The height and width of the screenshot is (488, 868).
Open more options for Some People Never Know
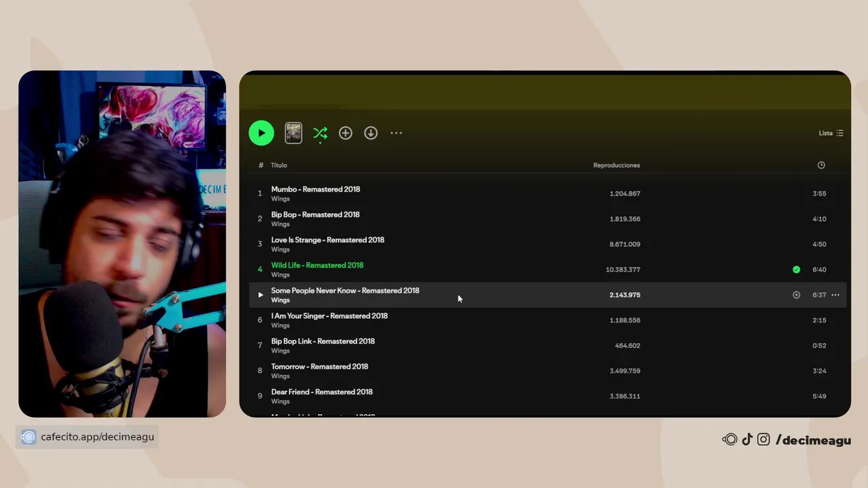835,295
